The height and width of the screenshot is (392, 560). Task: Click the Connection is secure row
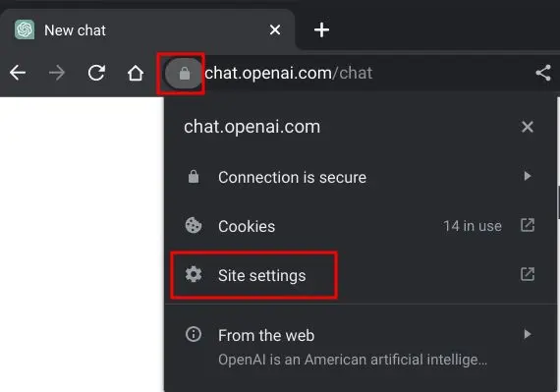(360, 177)
